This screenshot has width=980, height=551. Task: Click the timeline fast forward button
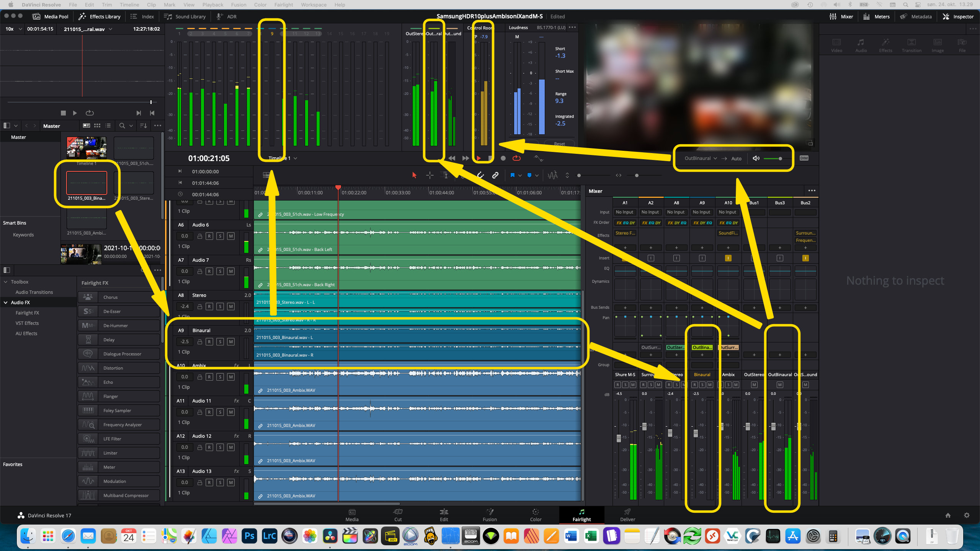465,158
